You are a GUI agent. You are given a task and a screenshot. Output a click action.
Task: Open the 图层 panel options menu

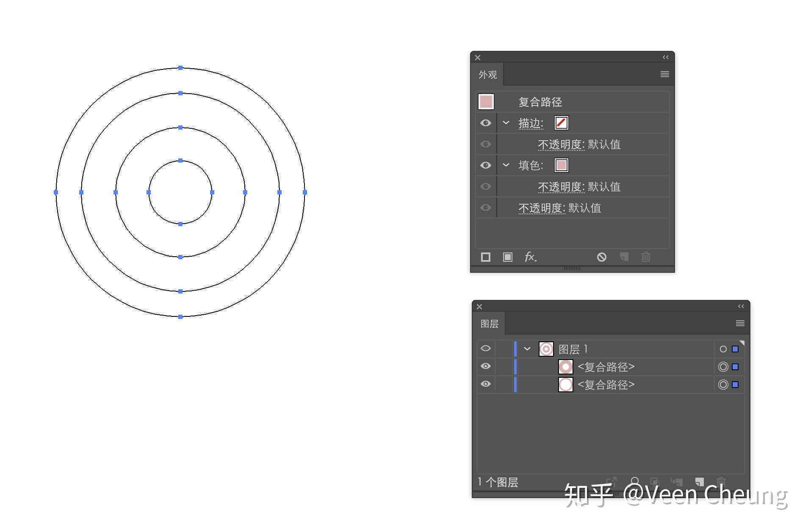[740, 323]
